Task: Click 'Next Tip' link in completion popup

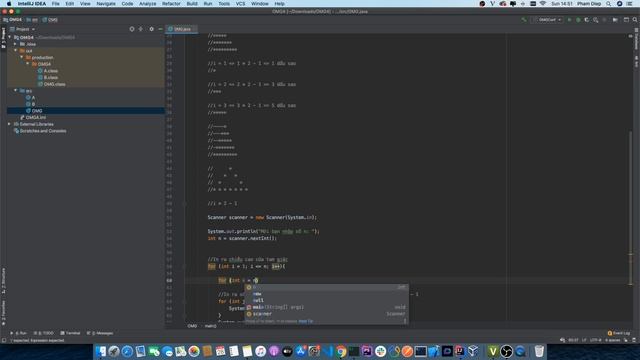Action: (306, 321)
